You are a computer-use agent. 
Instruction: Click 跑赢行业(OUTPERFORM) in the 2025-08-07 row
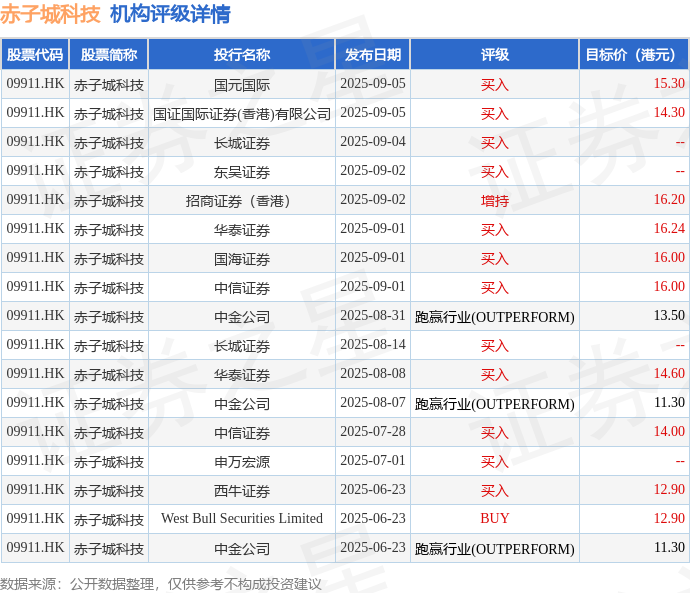click(x=495, y=404)
